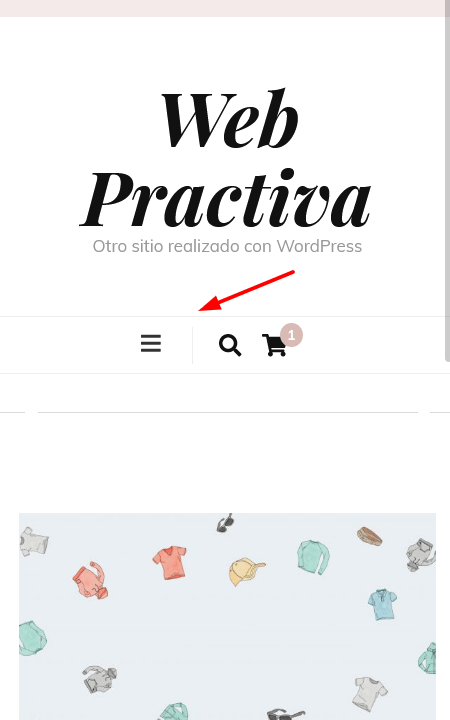
Task: Go to the Web Practiva site title
Action: coord(225,158)
